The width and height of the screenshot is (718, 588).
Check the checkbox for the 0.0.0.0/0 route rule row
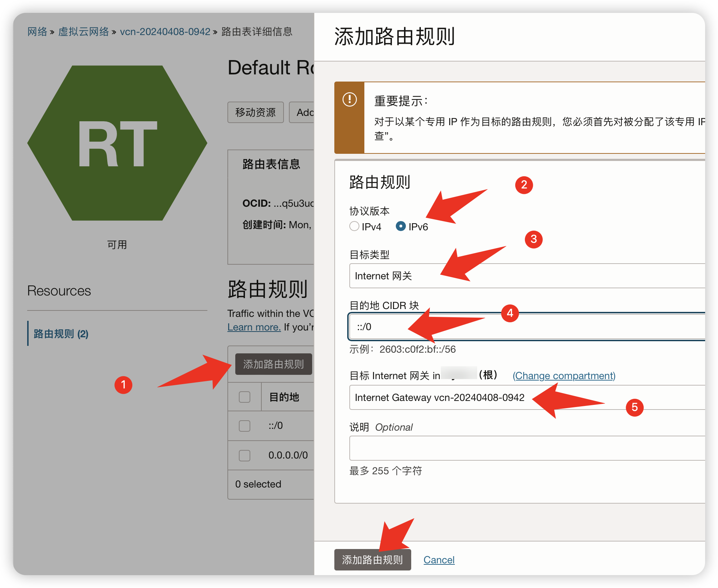245,455
